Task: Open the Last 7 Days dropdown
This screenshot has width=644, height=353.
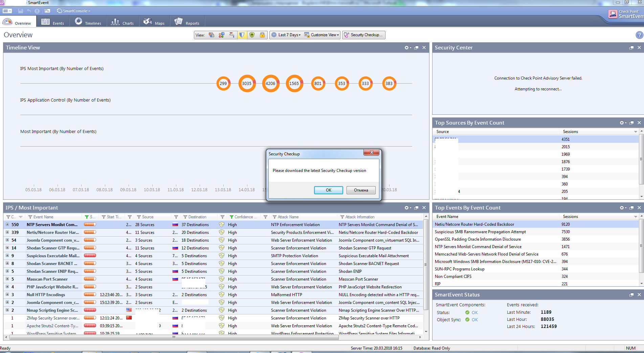Action: 286,35
